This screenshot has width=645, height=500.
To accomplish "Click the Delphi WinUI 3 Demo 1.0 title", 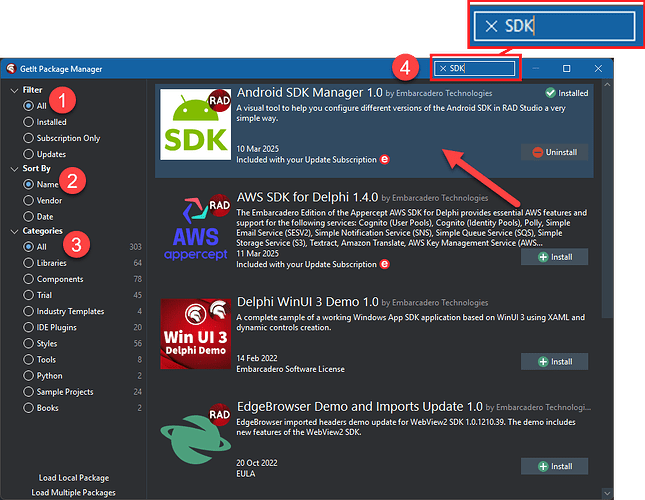I will pos(307,302).
